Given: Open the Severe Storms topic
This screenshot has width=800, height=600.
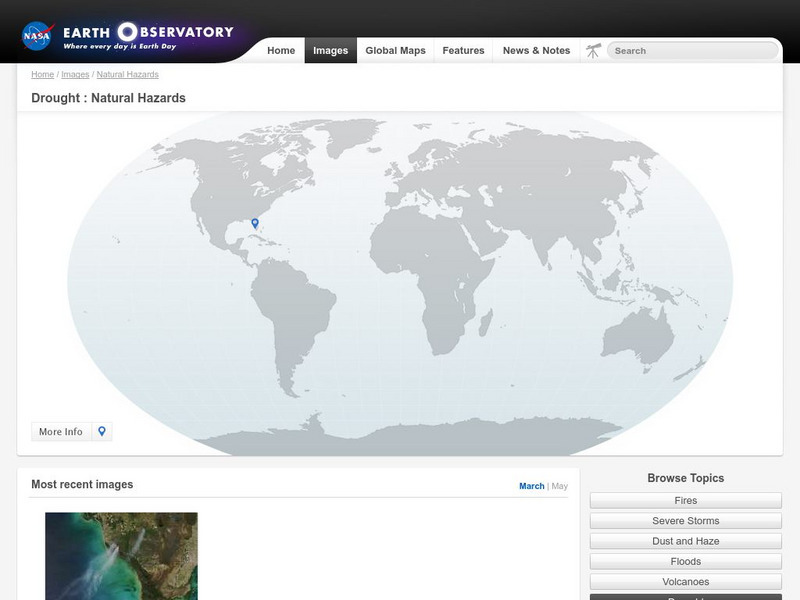Looking at the screenshot, I should (x=688, y=520).
